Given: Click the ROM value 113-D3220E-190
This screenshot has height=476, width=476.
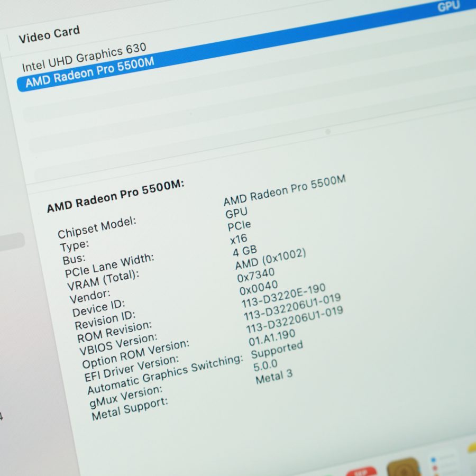Looking at the screenshot, I should pyautogui.click(x=284, y=295).
